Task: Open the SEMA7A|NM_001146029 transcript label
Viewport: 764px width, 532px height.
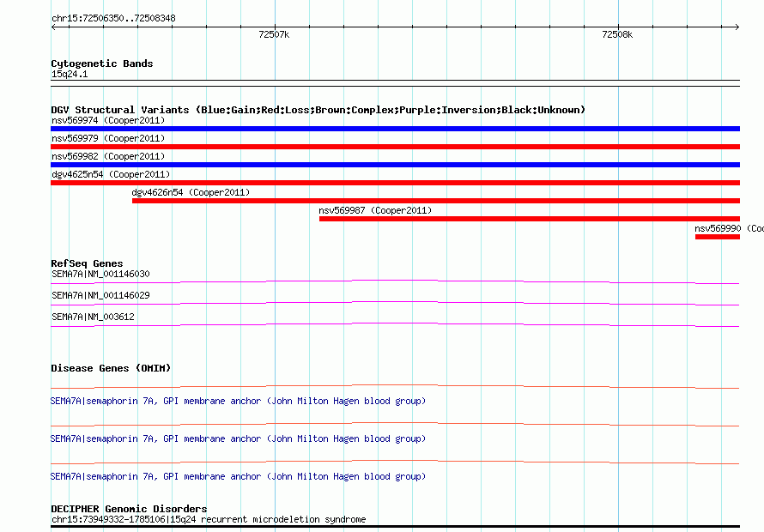Action: pyautogui.click(x=100, y=296)
